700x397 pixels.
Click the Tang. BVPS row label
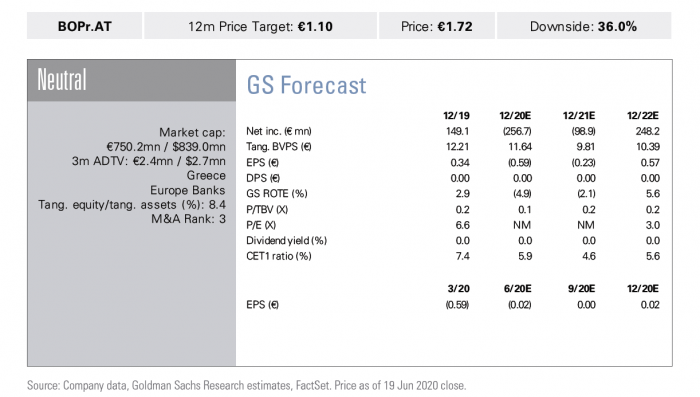pos(279,147)
